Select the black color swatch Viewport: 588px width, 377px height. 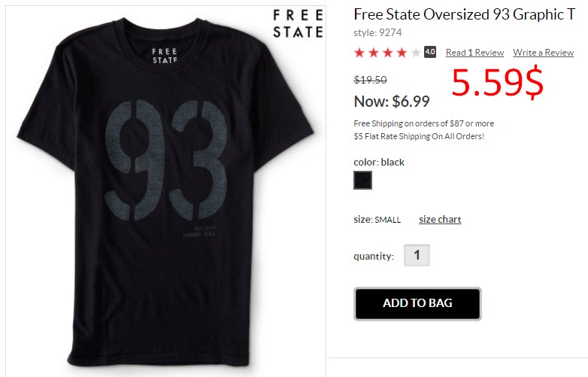pos(362,180)
